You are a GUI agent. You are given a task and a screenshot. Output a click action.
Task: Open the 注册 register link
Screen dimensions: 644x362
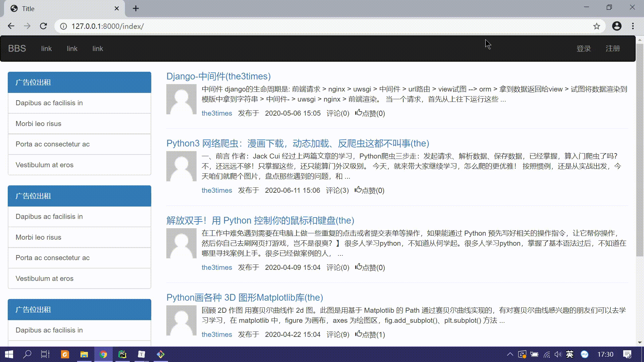[612, 49]
